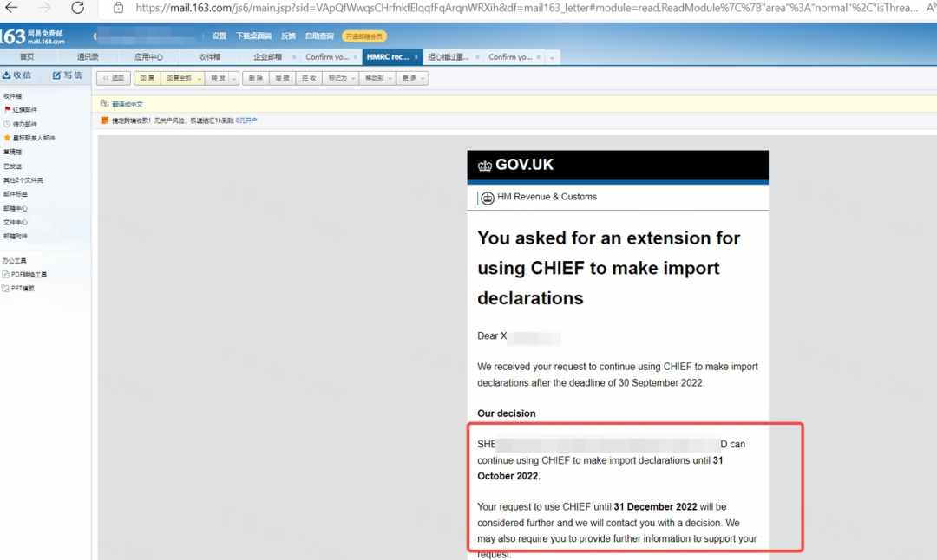Screen dimensions: 937x560
Task: Click the 拒收 reject sender button
Action: [308, 78]
